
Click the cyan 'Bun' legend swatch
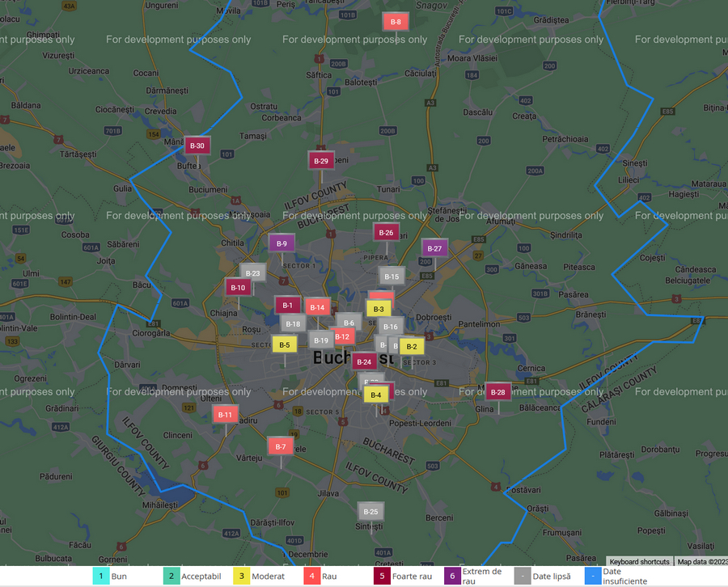tap(100, 576)
